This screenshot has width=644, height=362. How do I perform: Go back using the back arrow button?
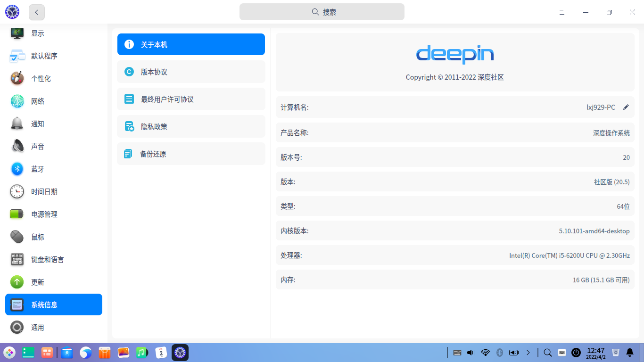click(x=36, y=12)
